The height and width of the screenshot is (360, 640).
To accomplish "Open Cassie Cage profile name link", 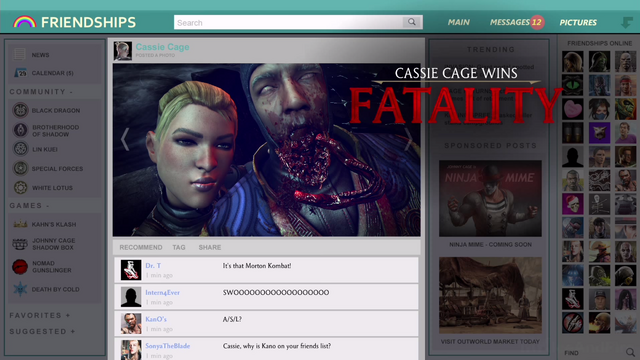I will (x=162, y=47).
